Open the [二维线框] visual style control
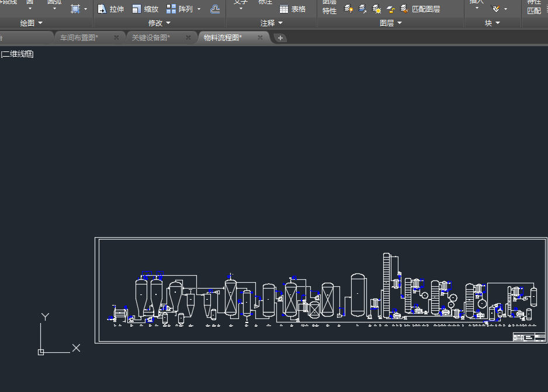This screenshot has height=392, width=548. [17, 54]
